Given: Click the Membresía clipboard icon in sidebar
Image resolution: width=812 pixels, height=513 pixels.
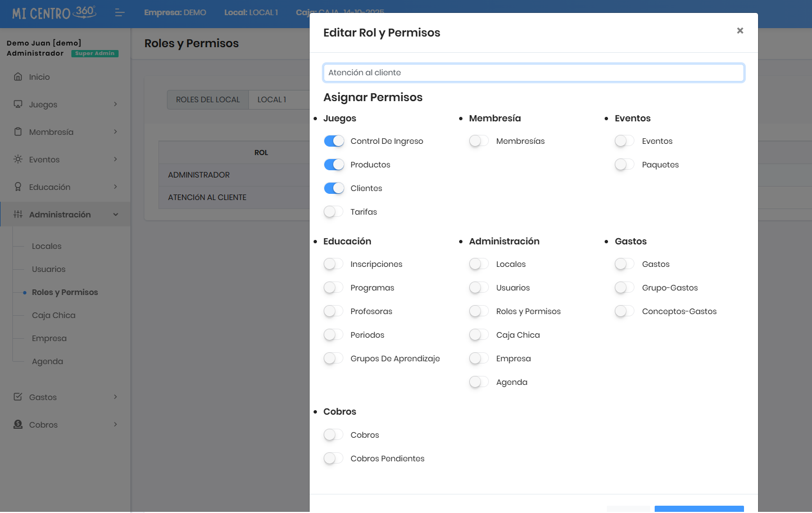Looking at the screenshot, I should [18, 132].
